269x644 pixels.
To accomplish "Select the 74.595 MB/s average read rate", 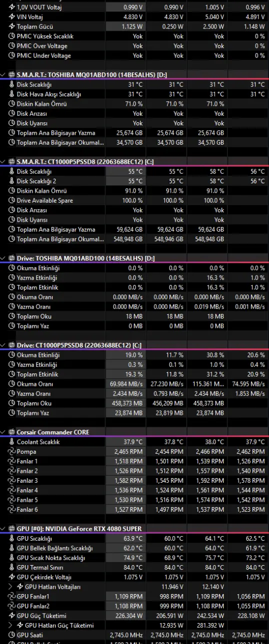I will click(x=248, y=384).
